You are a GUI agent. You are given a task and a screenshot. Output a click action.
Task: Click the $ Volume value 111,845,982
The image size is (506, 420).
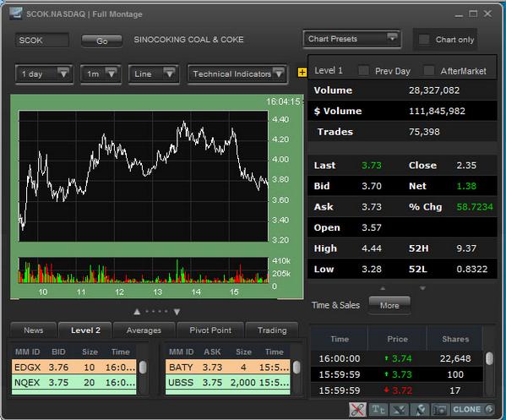(x=437, y=111)
